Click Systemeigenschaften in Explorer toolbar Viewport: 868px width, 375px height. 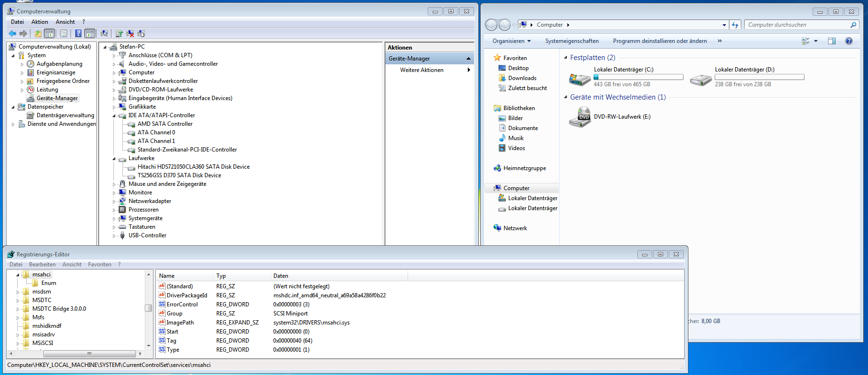tap(572, 41)
